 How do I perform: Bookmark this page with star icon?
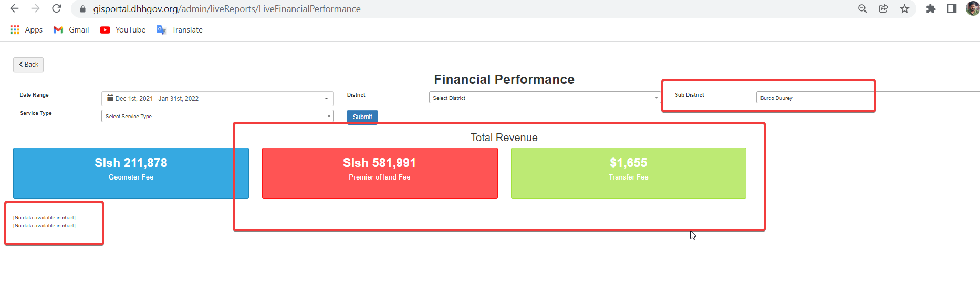[x=904, y=8]
